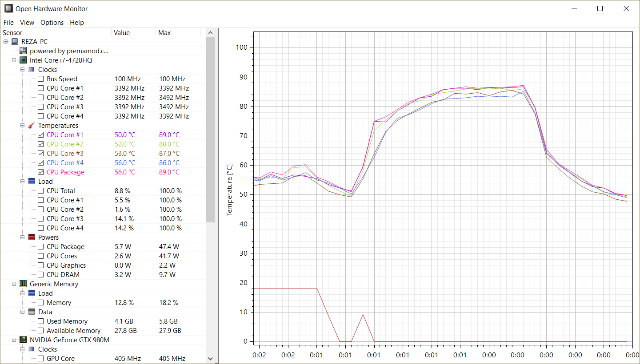The width and height of the screenshot is (640, 364).
Task: Uncheck the CPU Core #1 temperature checkbox
Action: point(41,135)
